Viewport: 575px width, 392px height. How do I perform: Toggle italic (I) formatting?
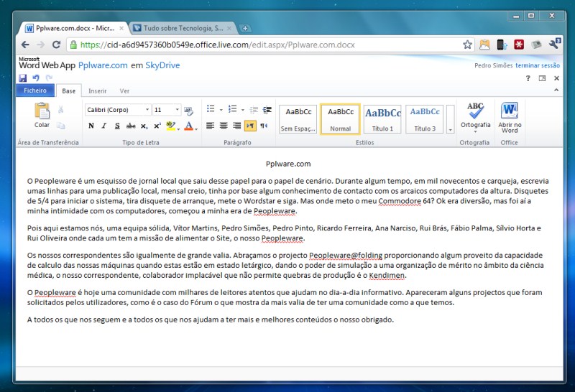[x=104, y=126]
